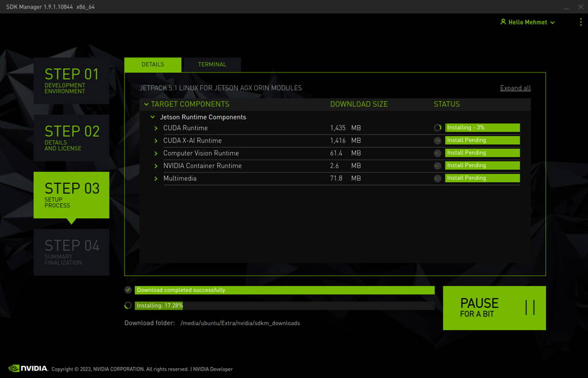Screen dimensions: 588x378
Task: Click the Installing 17.28% progress bar
Action: [x=285, y=306]
